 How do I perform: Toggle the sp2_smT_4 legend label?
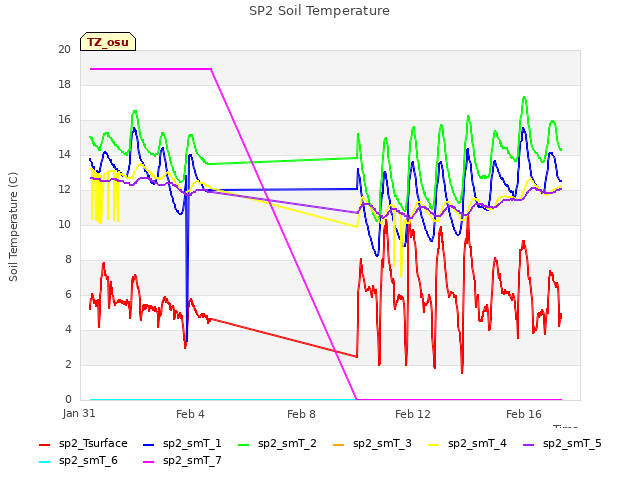click(477, 444)
